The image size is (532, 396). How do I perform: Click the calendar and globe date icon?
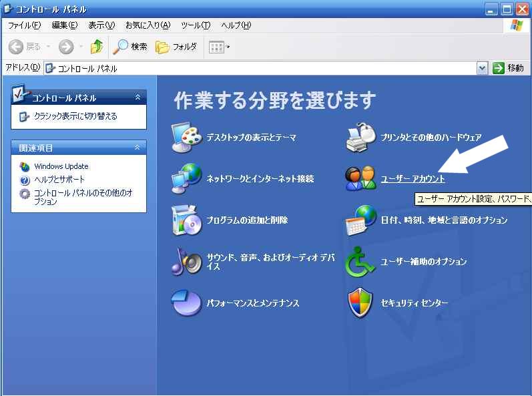(x=360, y=220)
